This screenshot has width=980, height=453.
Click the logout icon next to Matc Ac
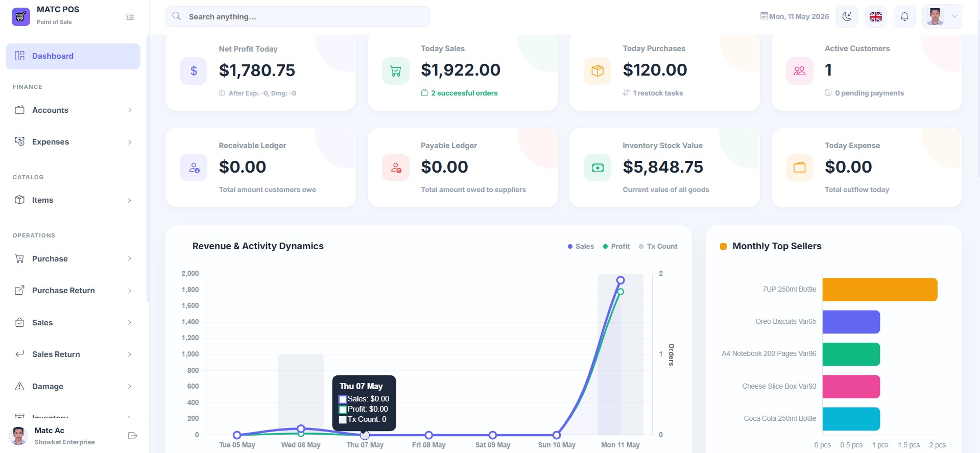pos(133,436)
